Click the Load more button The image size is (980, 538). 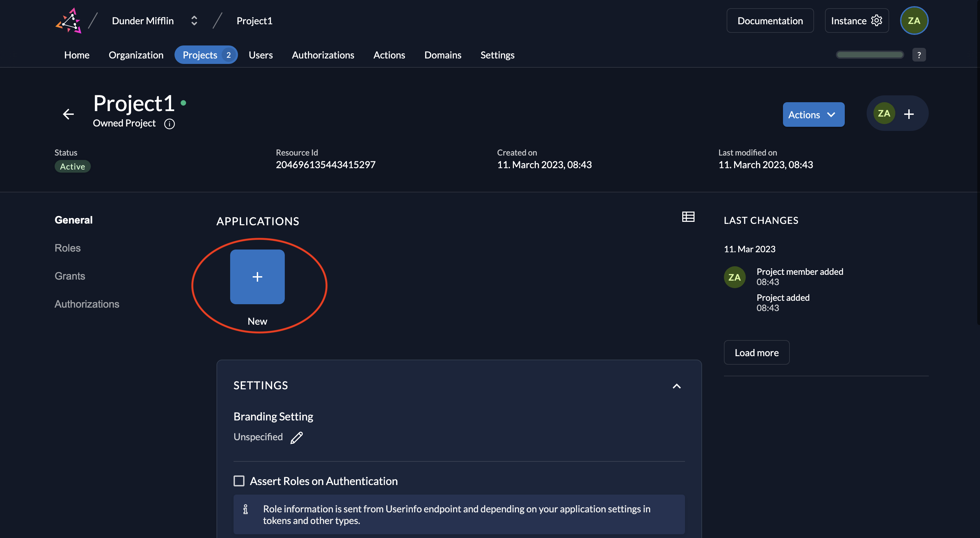[x=756, y=352]
